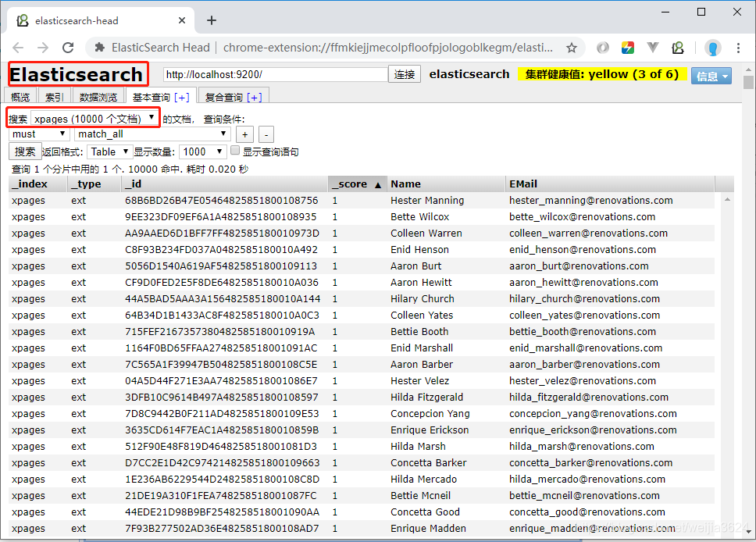The image size is (756, 542).
Task: Click the 连接 connect button
Action: pos(404,74)
